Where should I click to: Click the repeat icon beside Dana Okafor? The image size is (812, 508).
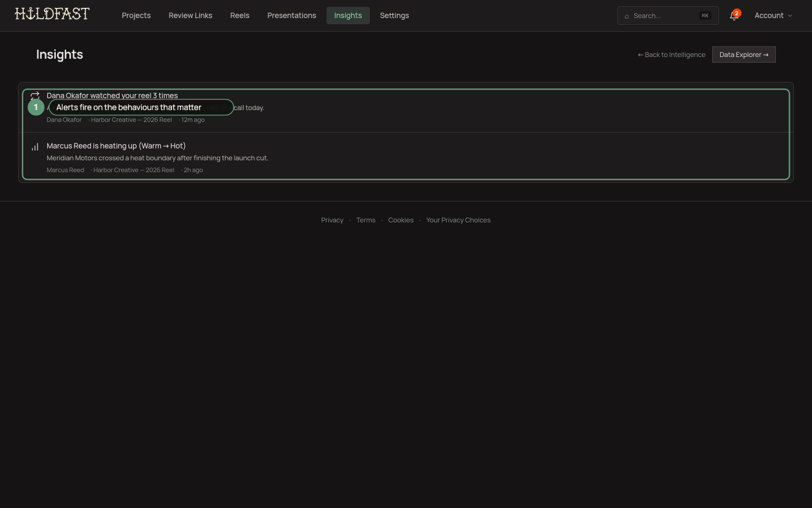pyautogui.click(x=35, y=95)
